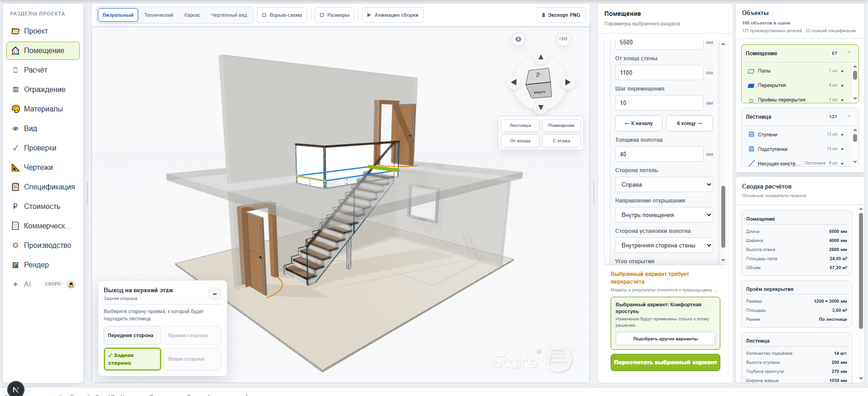
Task: Click Подобрать другие варианты button
Action: point(665,339)
